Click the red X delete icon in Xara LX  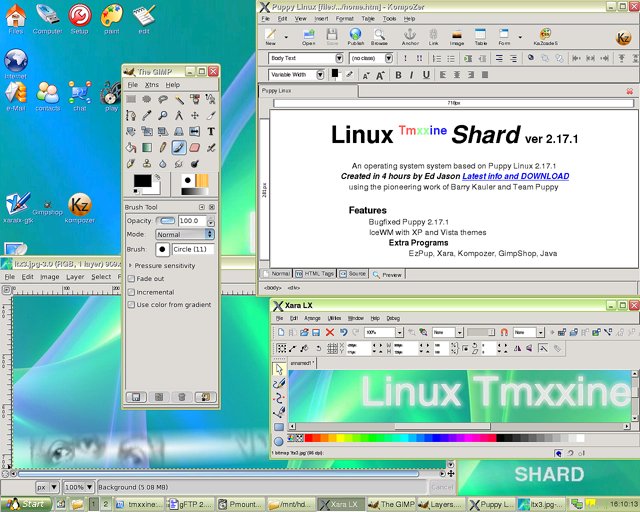point(330,332)
